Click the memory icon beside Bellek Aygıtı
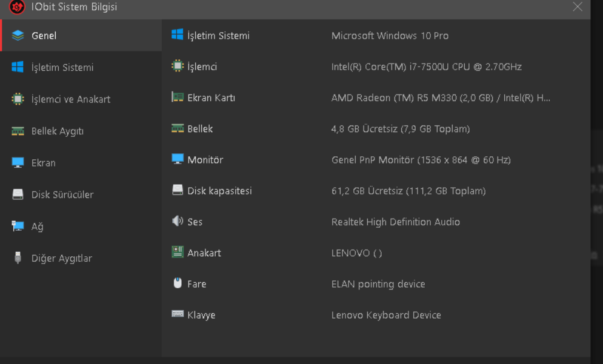Image resolution: width=603 pixels, height=364 pixels. click(18, 131)
